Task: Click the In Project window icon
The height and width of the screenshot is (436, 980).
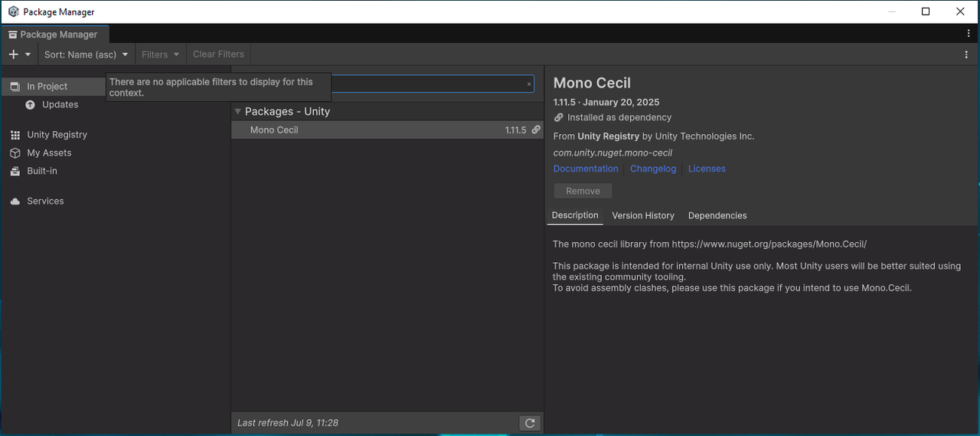Action: [15, 87]
